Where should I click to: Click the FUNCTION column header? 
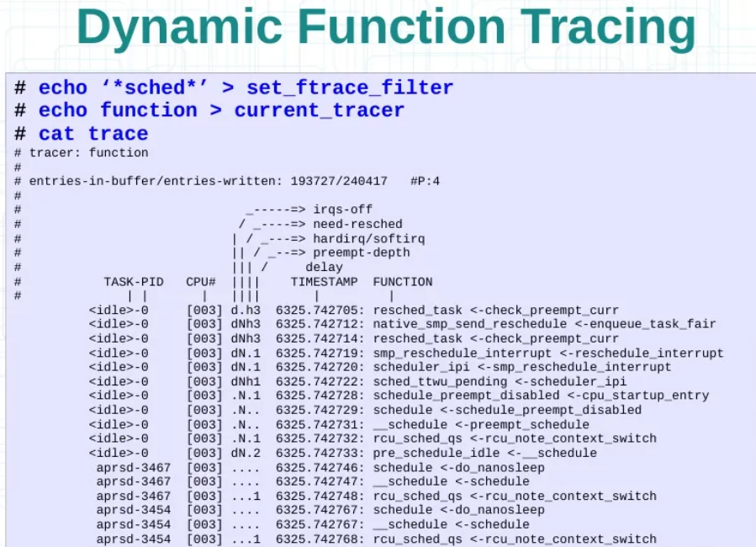point(402,282)
